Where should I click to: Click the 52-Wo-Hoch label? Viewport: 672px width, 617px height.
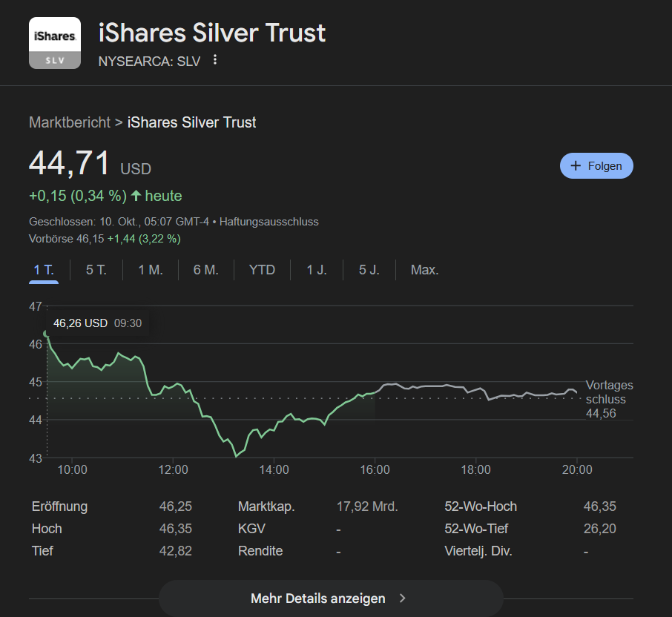[x=481, y=507]
